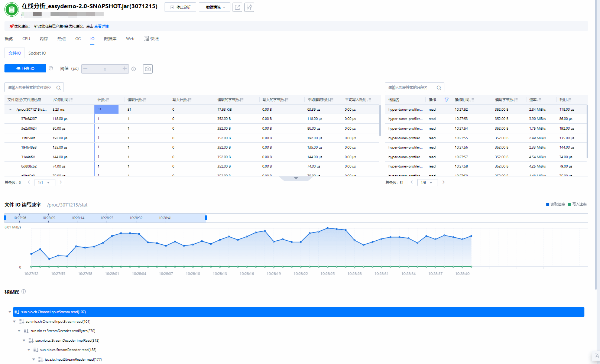This screenshot has height=364, width=600.
Task: Sort by 耗时 column icon in thread table
Action: (569, 100)
